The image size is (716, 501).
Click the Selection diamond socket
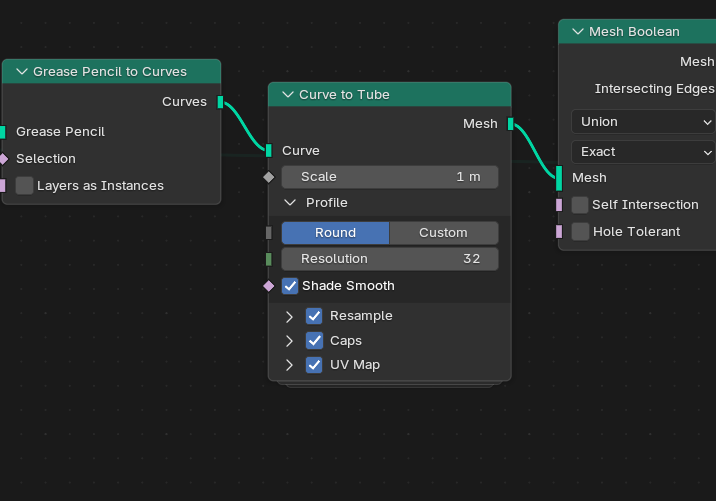tap(3, 159)
